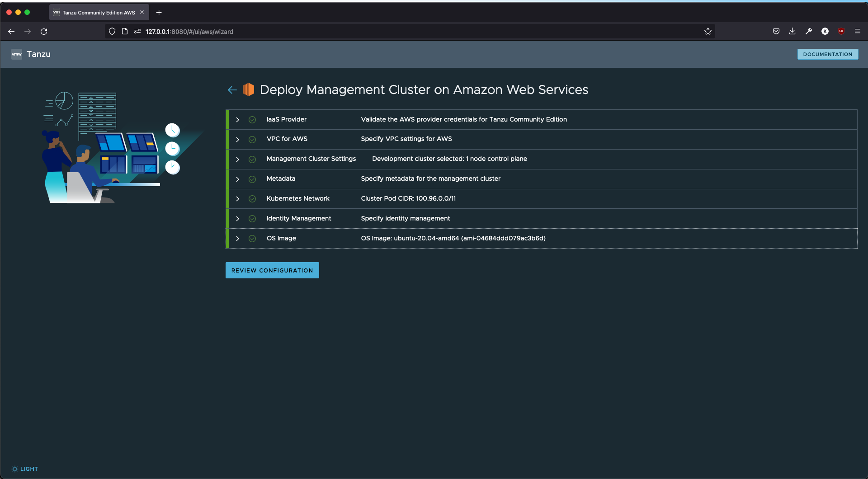Click the VPC for AWS green check icon
The image size is (868, 479).
pos(252,140)
